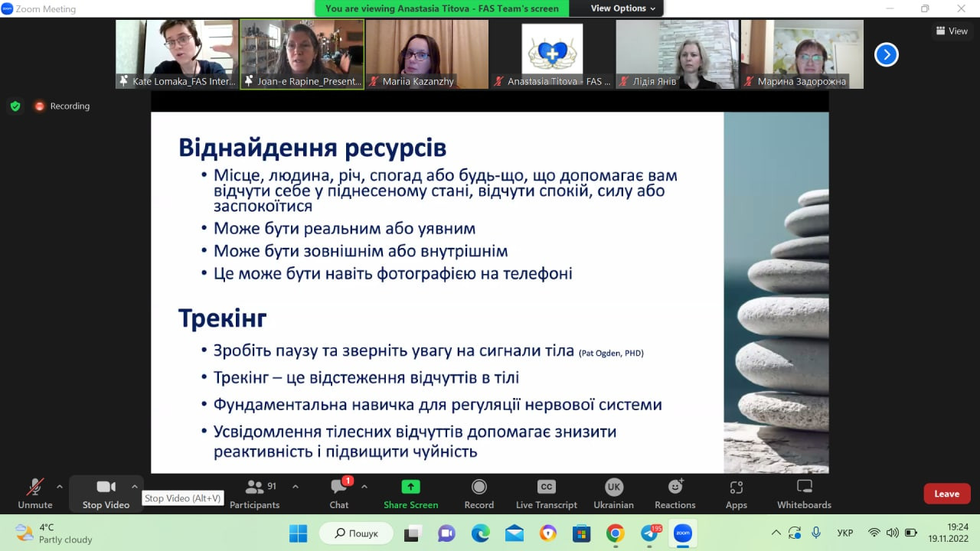Open the purple video chat app on taskbar

coord(446,533)
